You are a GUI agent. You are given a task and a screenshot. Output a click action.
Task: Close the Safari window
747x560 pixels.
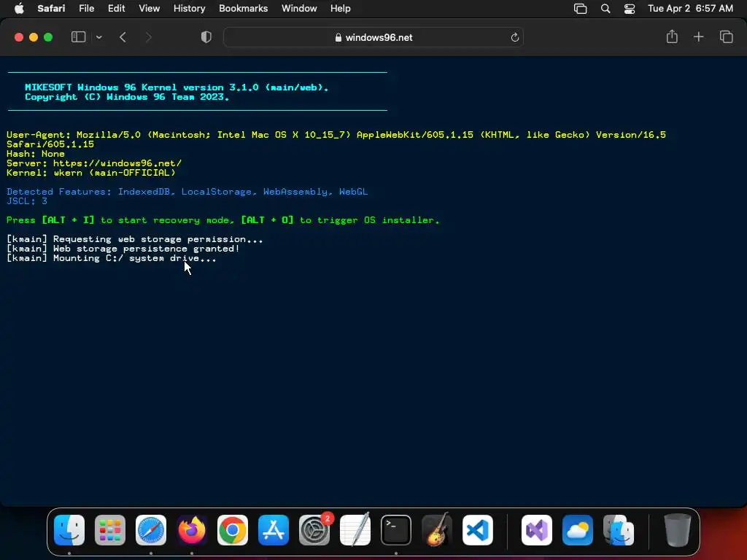pyautogui.click(x=19, y=37)
